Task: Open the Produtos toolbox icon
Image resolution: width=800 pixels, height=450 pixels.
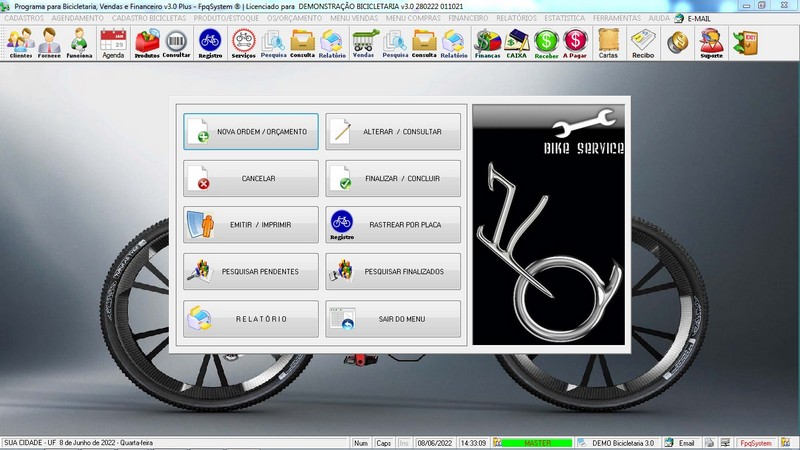Action: [x=147, y=43]
